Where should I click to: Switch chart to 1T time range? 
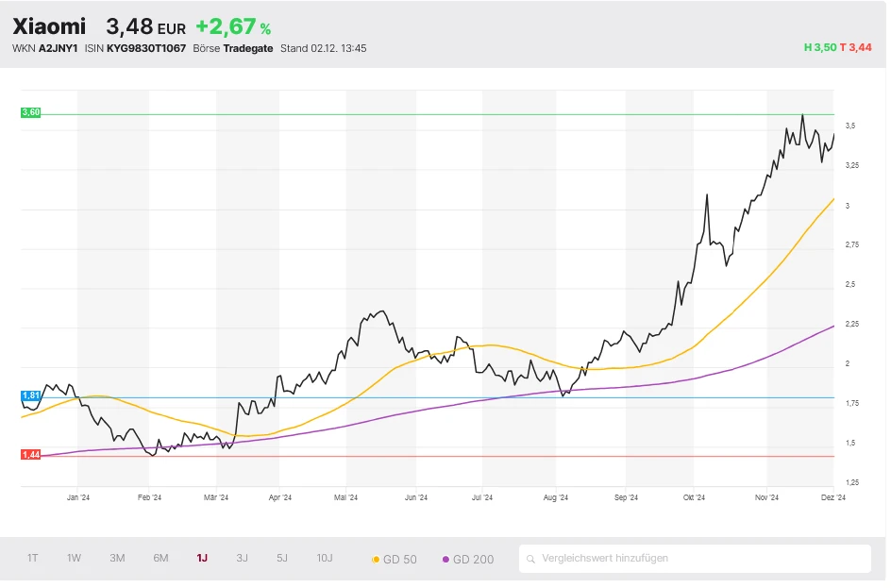(33, 558)
